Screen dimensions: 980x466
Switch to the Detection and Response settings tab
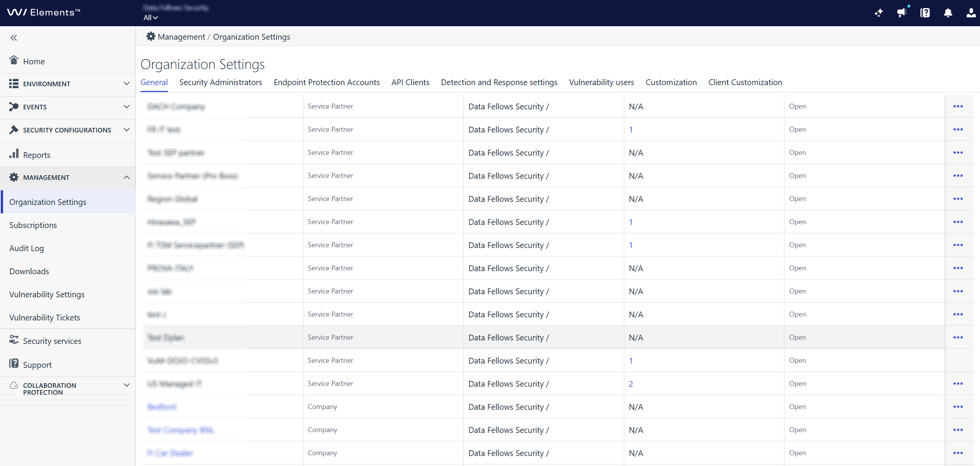(x=499, y=82)
